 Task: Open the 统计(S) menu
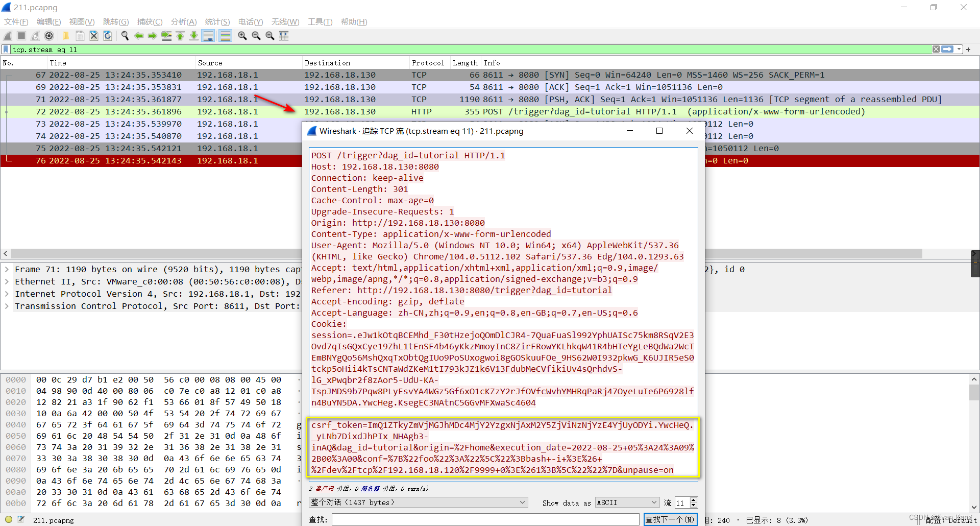tap(217, 22)
